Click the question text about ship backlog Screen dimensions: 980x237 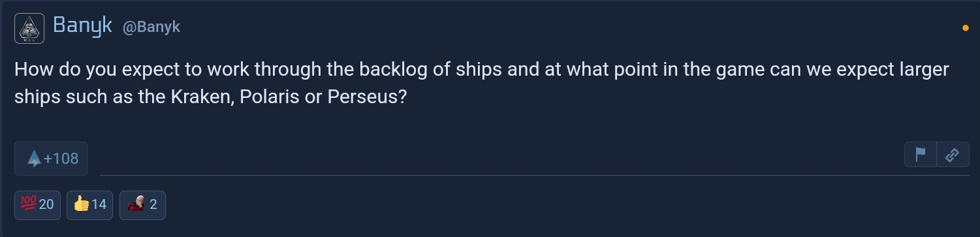[481, 82]
